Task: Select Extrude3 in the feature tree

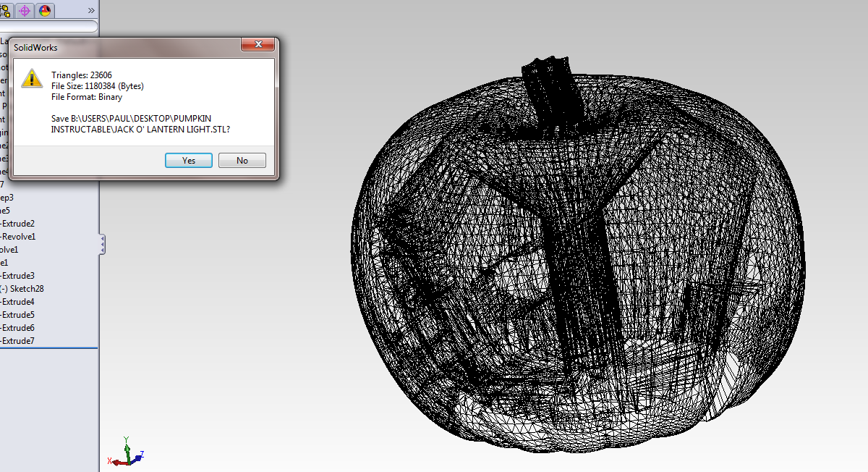Action: (17, 276)
